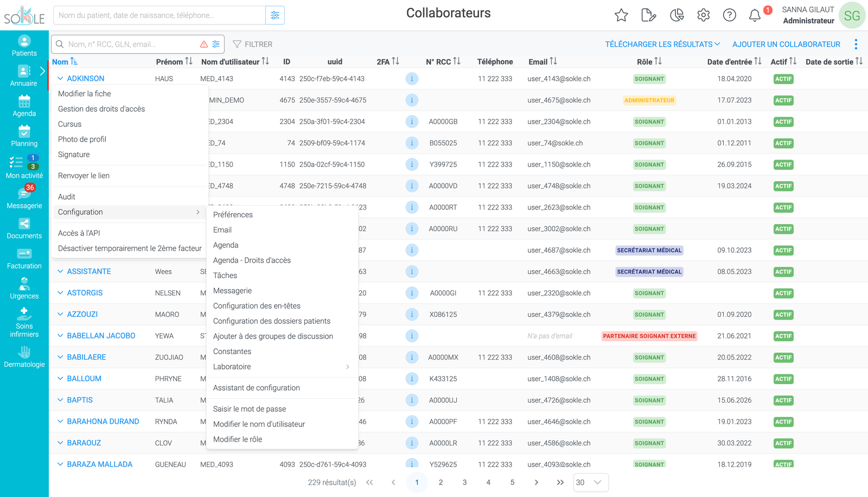Click the favorites star icon in header
Screen dimensions: 868x497
(x=621, y=15)
